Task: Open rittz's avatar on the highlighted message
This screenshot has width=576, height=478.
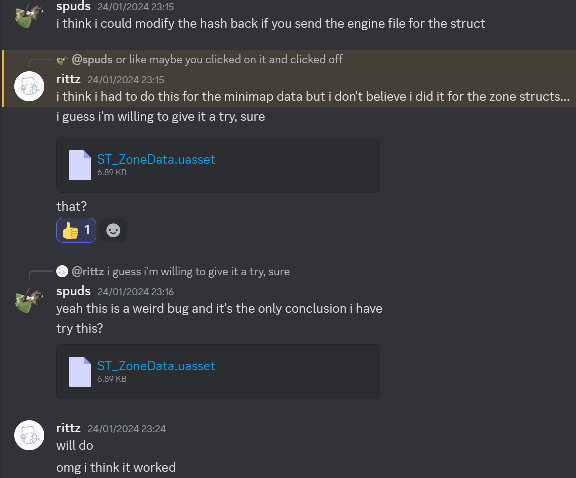Action: click(29, 86)
